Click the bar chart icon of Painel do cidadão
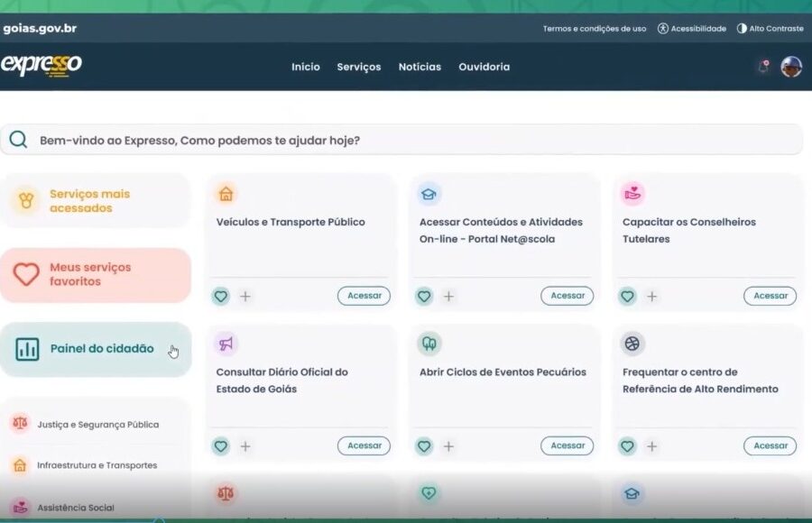 click(x=27, y=349)
